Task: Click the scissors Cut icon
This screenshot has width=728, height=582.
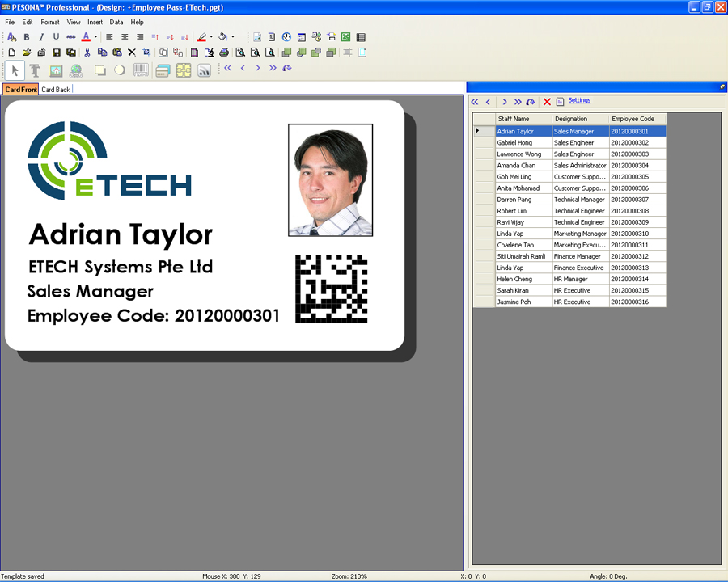Action: pyautogui.click(x=87, y=53)
